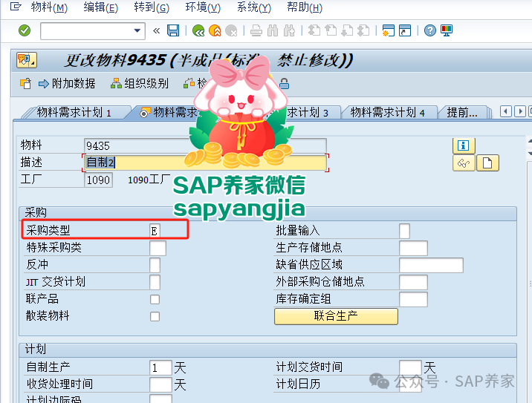Open Help with the question mark icon
The width and height of the screenshot is (532, 403).
430,31
